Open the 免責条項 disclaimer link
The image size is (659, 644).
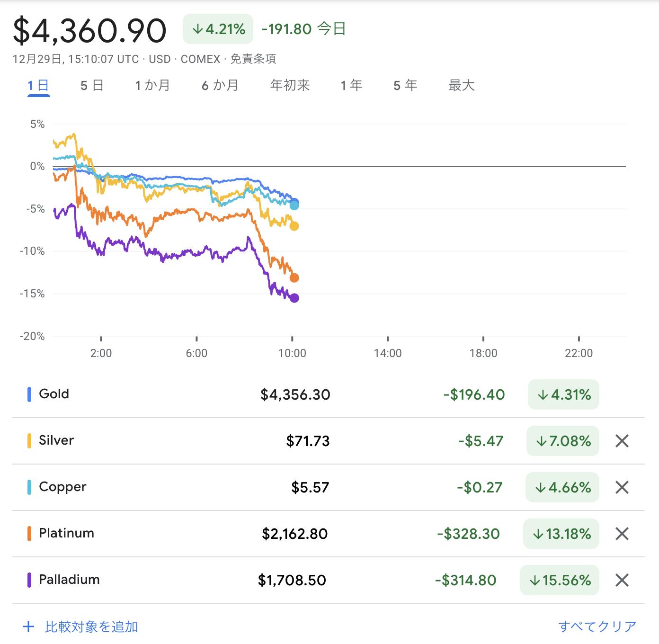click(253, 59)
